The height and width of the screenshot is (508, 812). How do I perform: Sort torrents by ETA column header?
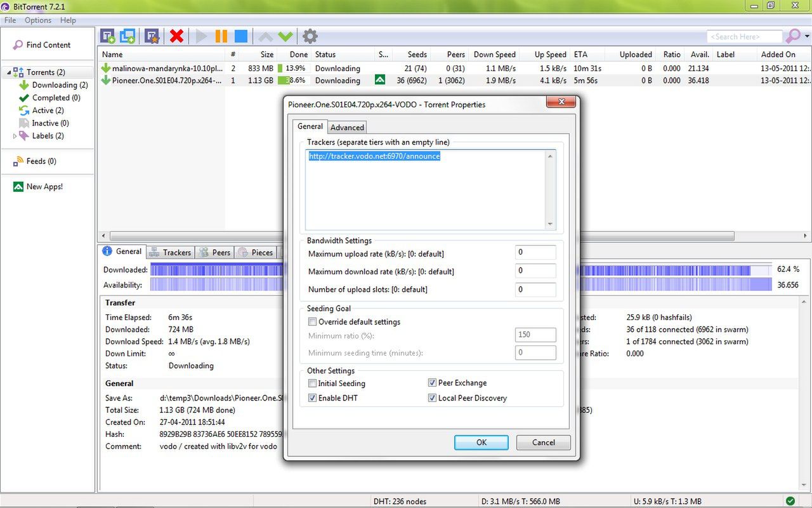coord(587,55)
